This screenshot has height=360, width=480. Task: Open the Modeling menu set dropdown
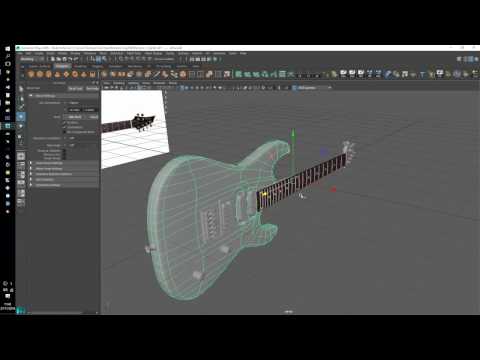pos(32,59)
